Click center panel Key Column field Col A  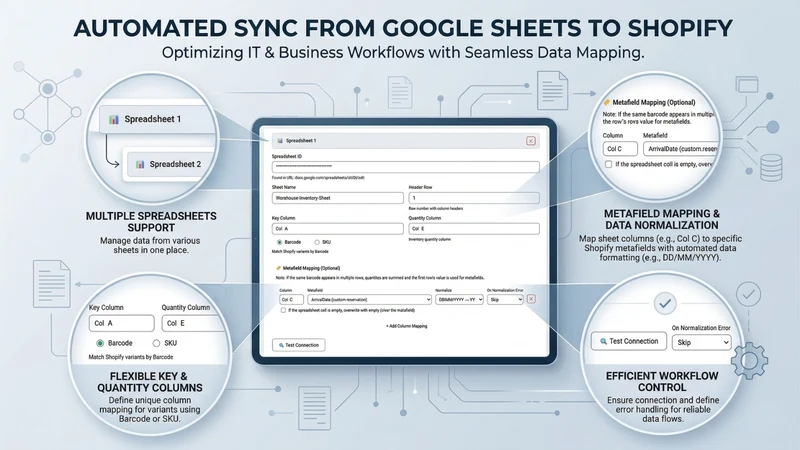(x=338, y=229)
